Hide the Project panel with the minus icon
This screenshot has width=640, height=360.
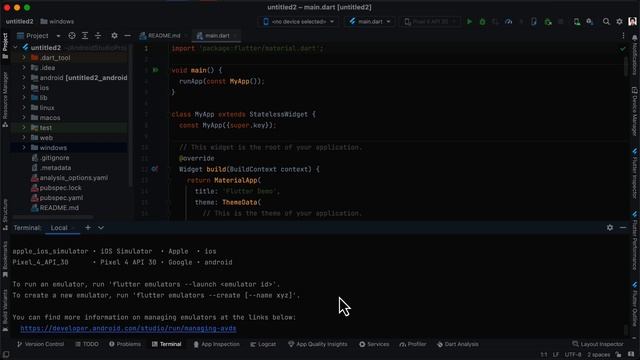(127, 36)
